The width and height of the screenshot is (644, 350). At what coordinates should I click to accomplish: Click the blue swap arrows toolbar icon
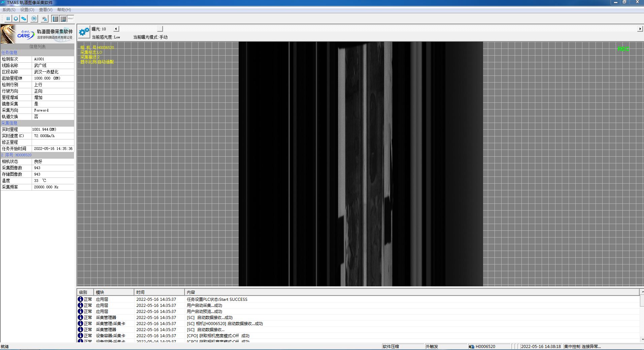(x=24, y=19)
